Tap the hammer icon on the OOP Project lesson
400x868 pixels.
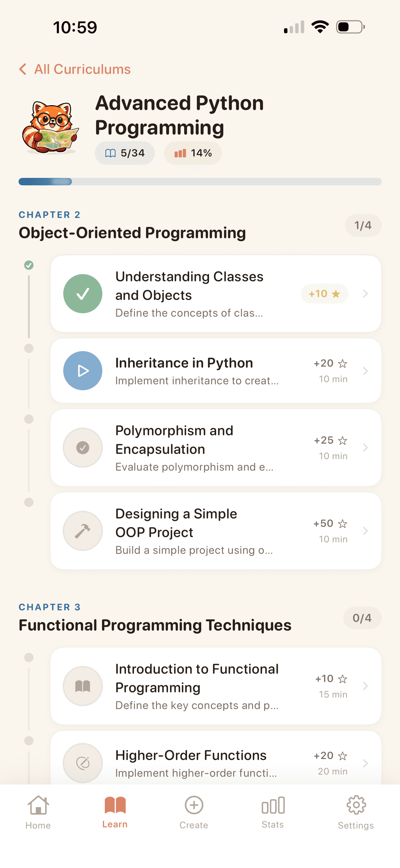pyautogui.click(x=82, y=531)
